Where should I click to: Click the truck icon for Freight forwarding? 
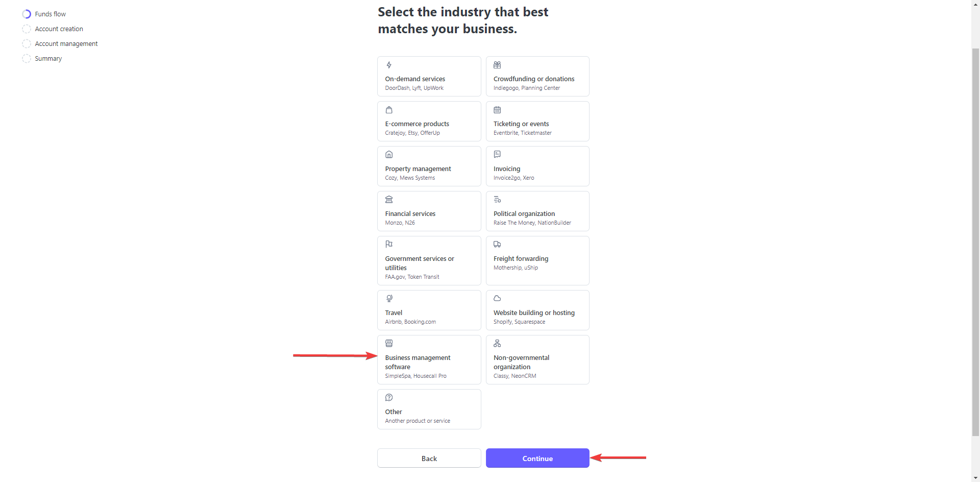tap(497, 245)
